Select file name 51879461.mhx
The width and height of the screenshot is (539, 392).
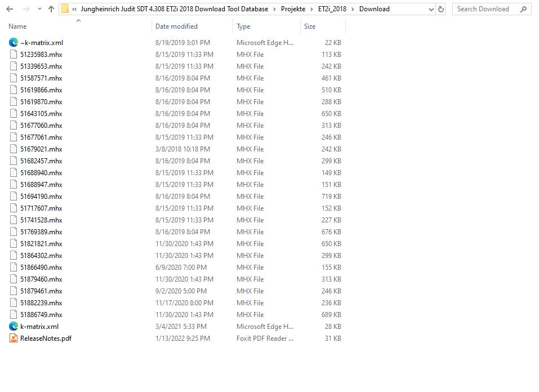[x=41, y=291]
